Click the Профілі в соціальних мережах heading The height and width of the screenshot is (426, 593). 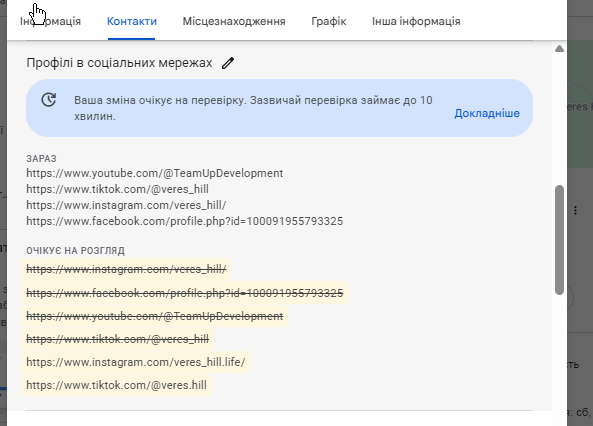(x=119, y=63)
